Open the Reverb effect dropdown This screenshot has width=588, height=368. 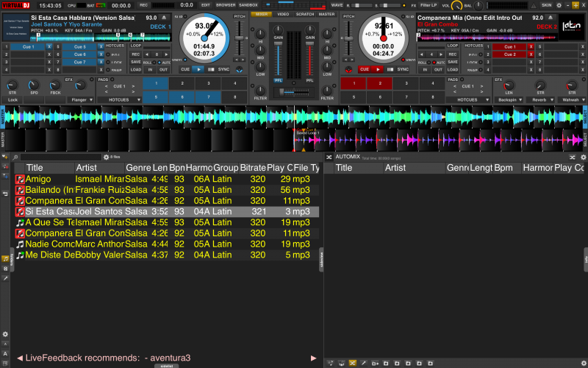(x=540, y=100)
